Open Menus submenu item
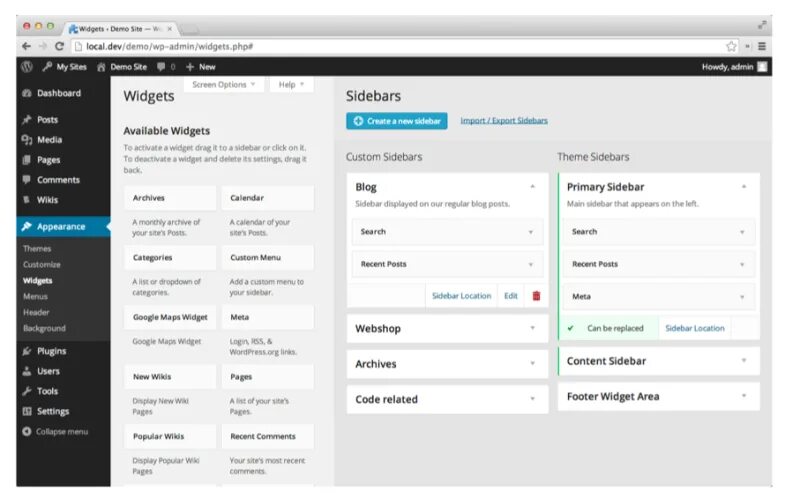 coord(35,296)
